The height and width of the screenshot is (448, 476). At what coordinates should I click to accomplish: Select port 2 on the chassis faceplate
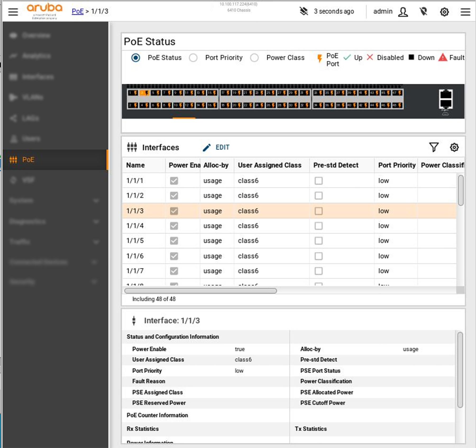pyautogui.click(x=133, y=105)
